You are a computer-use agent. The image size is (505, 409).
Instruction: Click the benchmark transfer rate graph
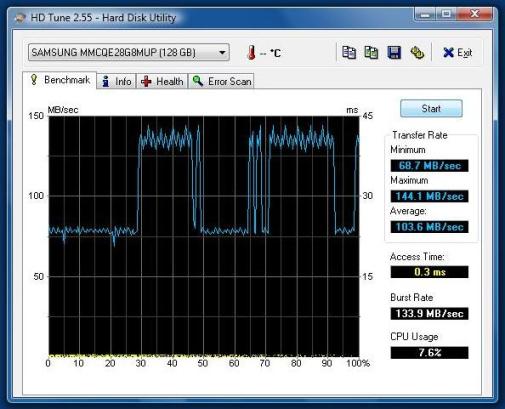point(204,237)
